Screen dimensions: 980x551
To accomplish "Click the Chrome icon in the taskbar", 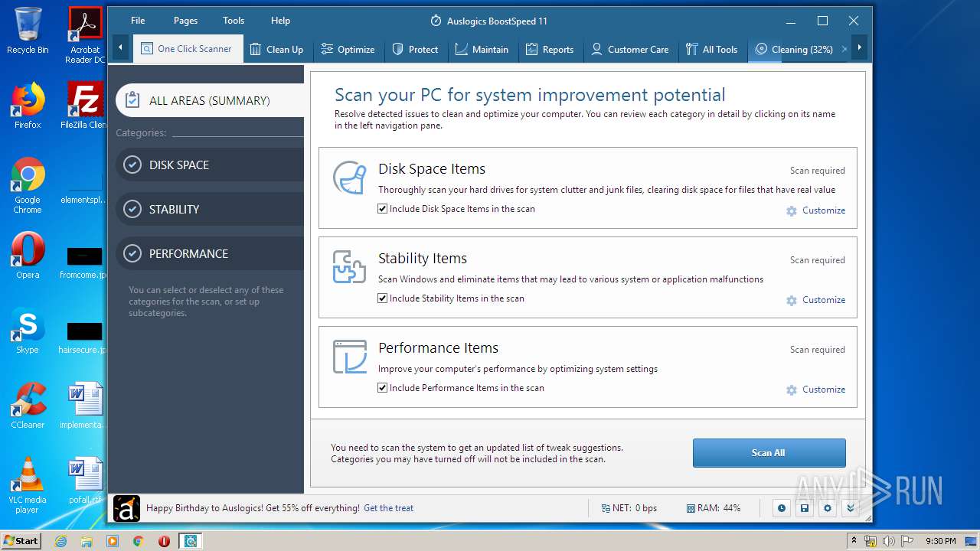I will coord(138,541).
